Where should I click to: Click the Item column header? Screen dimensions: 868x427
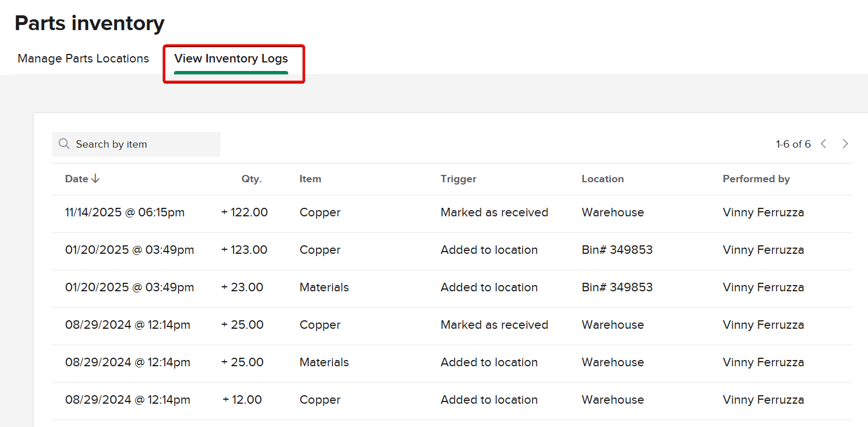(310, 179)
